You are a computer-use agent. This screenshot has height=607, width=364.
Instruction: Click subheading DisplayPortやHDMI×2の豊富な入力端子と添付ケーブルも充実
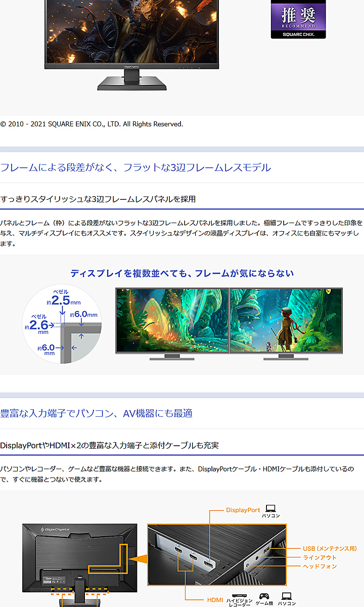coord(109,445)
